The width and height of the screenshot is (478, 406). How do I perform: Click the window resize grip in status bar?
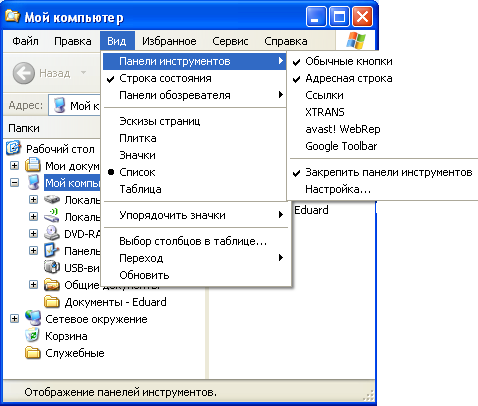pos(368,395)
